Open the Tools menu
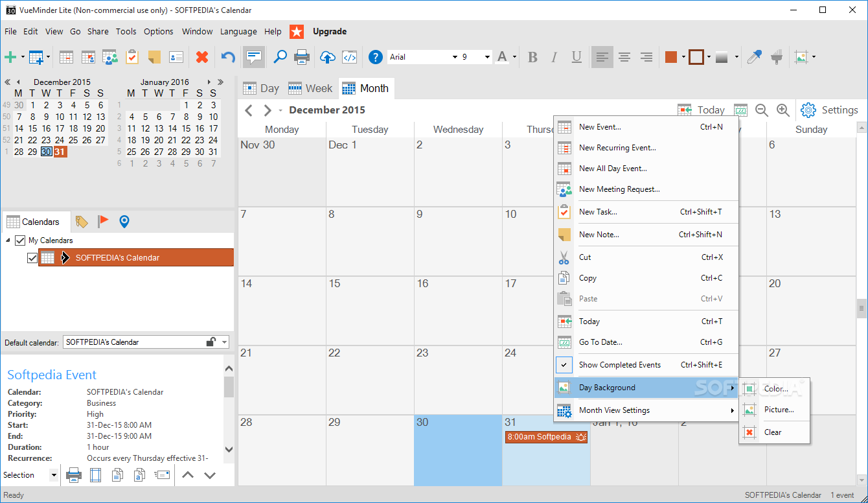Image resolution: width=868 pixels, height=503 pixels. click(x=126, y=31)
